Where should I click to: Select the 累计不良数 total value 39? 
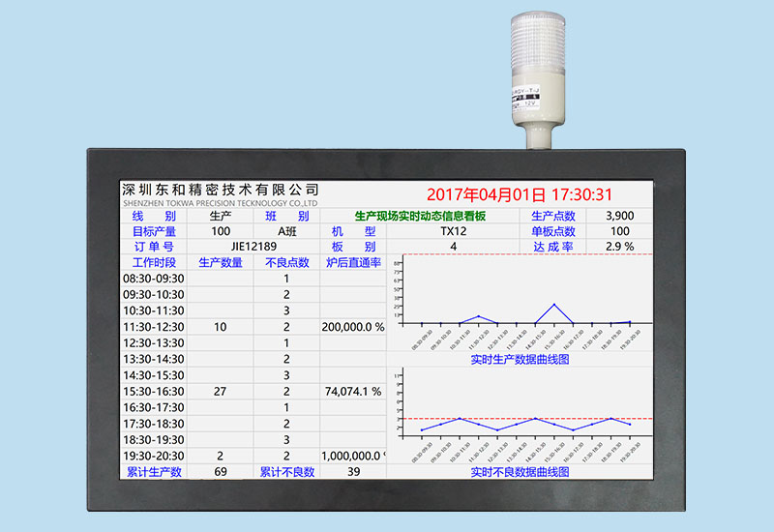353,471
